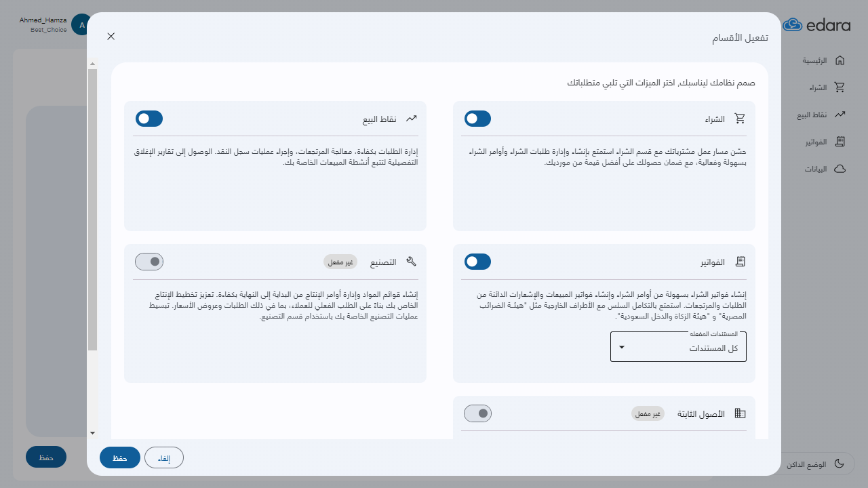Viewport: 868px width, 488px height.
Task: Click the Ahmed_Hamza user name
Action: (43, 20)
